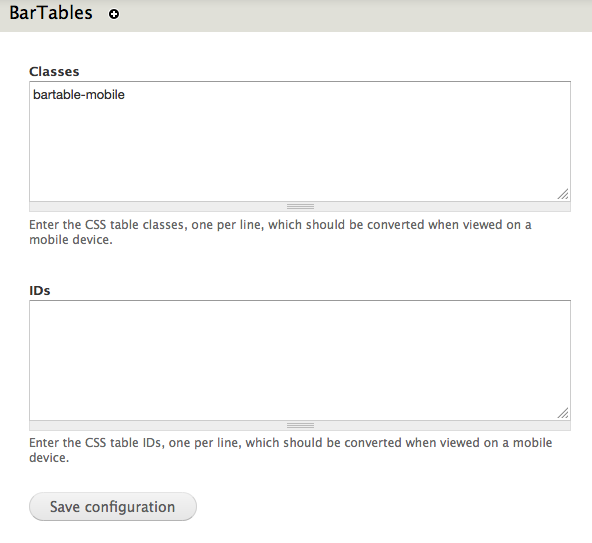Focus the Classes text area
Screen dimensions: 592x543
[x=300, y=142]
